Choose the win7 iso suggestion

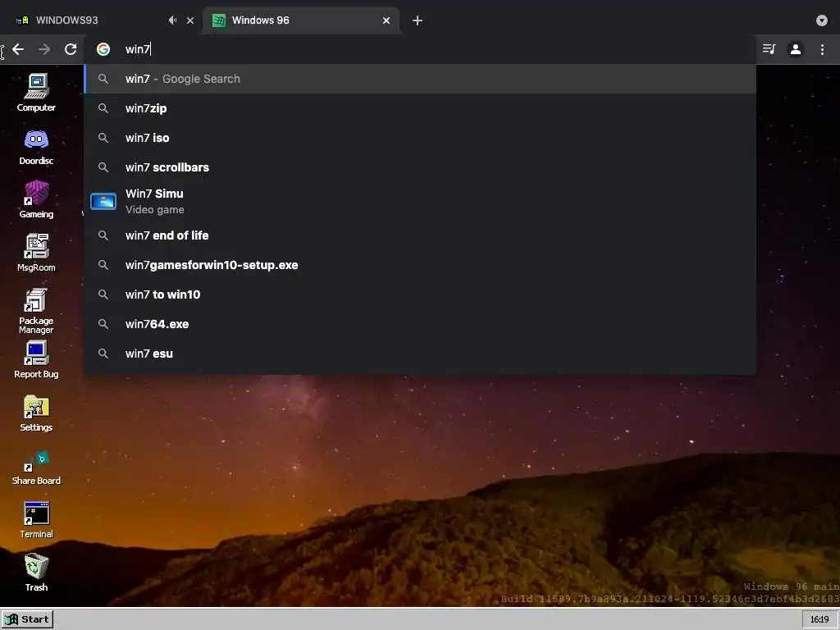(420, 138)
